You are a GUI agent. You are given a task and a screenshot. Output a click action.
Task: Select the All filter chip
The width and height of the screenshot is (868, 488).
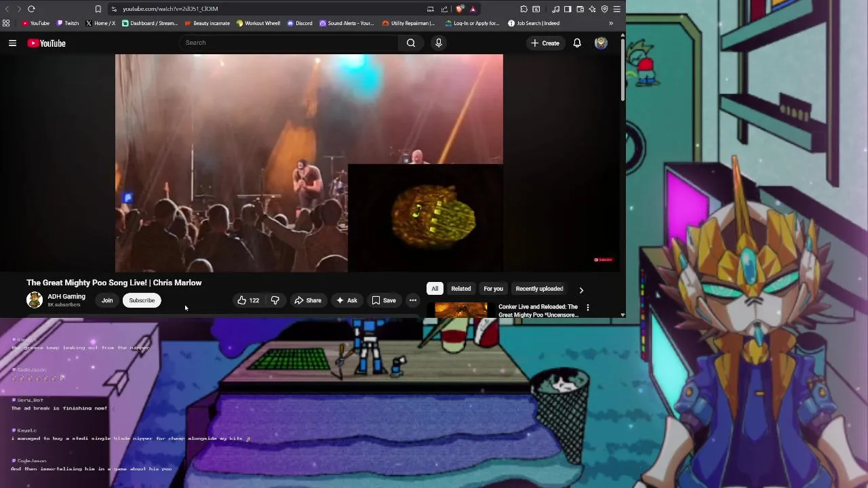pos(435,289)
